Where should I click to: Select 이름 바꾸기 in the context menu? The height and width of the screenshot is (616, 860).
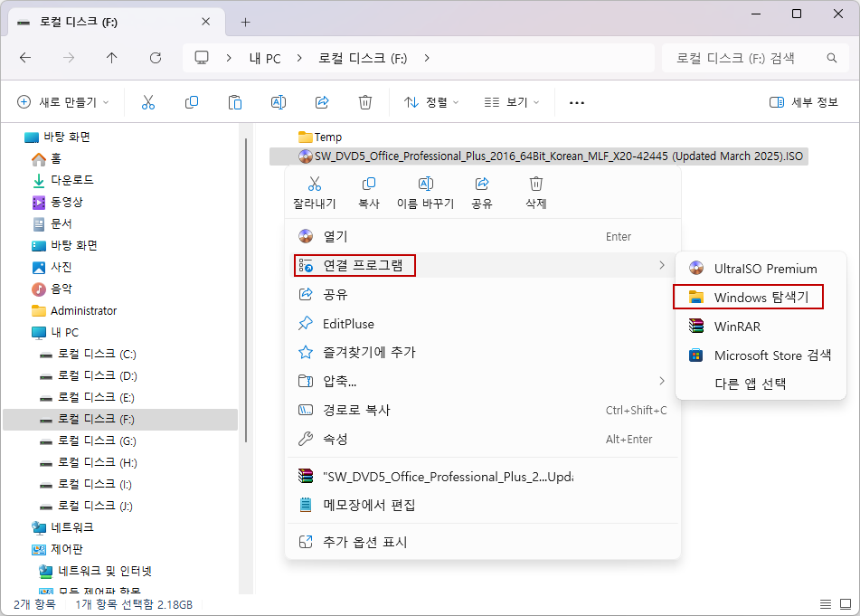tap(426, 193)
